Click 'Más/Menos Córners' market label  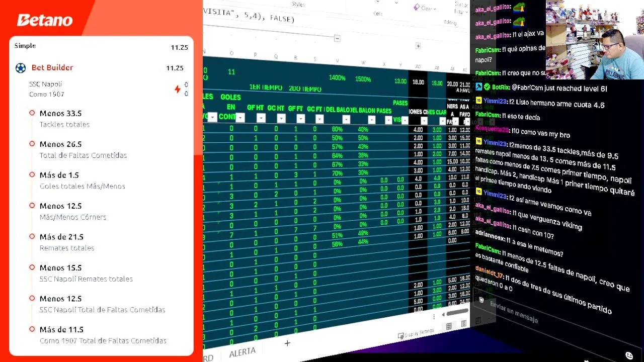coord(73,217)
